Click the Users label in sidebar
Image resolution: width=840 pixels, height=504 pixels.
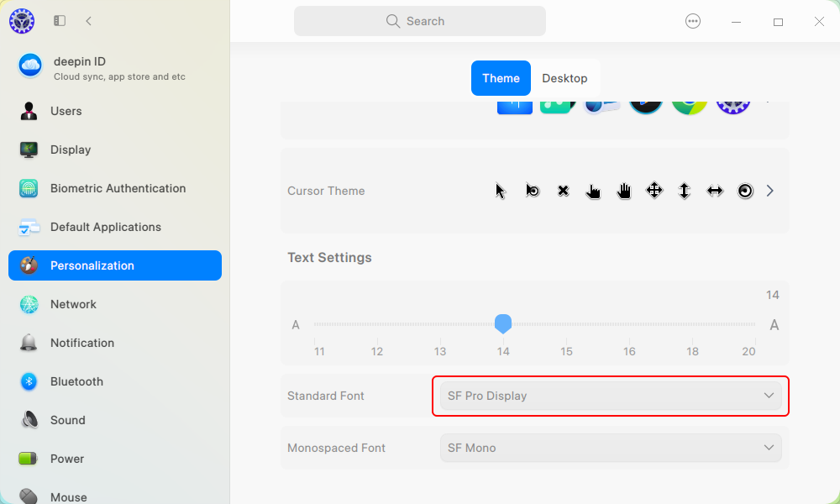click(66, 111)
